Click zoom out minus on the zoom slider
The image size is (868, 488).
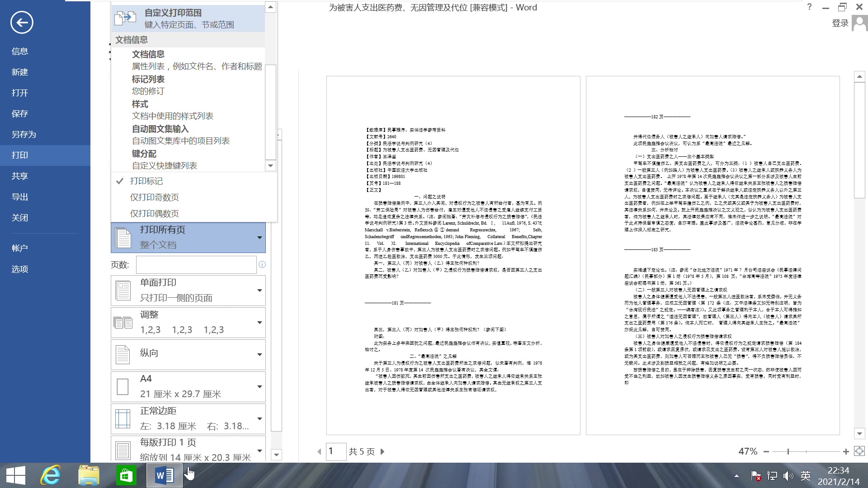(767, 451)
